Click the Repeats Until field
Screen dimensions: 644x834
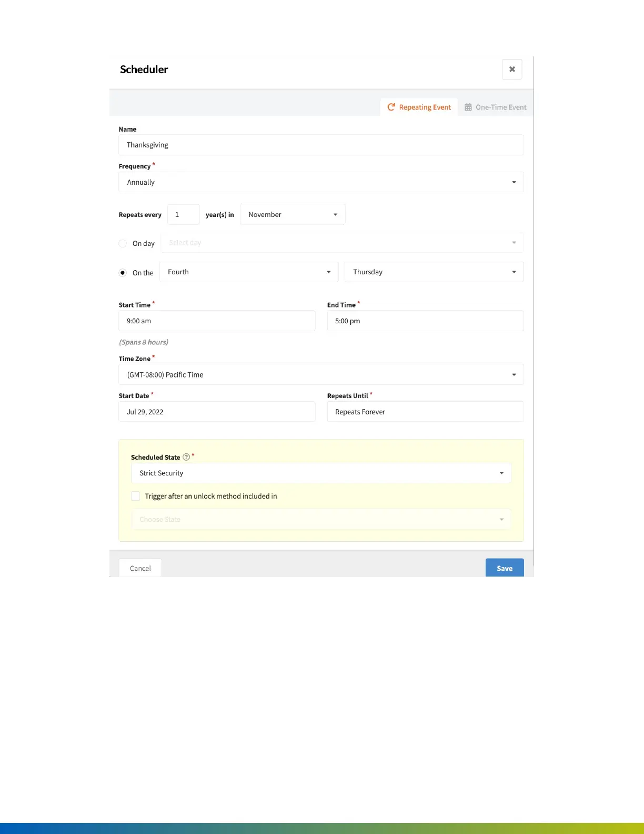[x=425, y=412]
